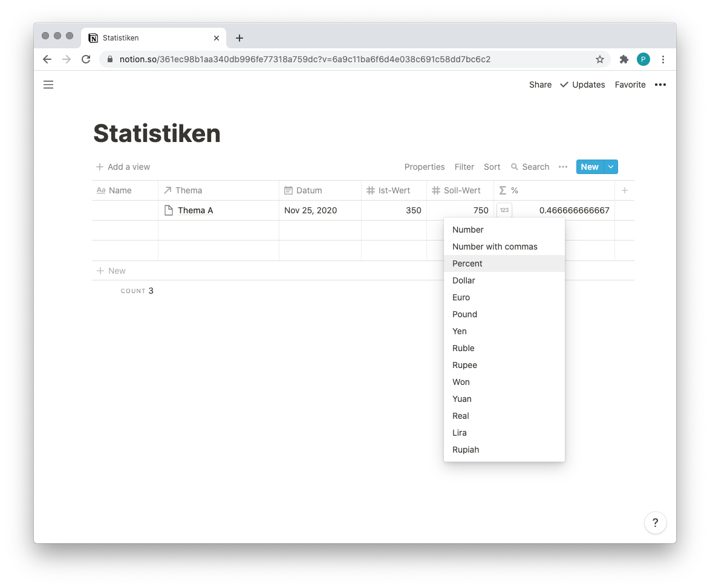Click the Search database button
Screen dimensions: 710x588
(x=530, y=167)
